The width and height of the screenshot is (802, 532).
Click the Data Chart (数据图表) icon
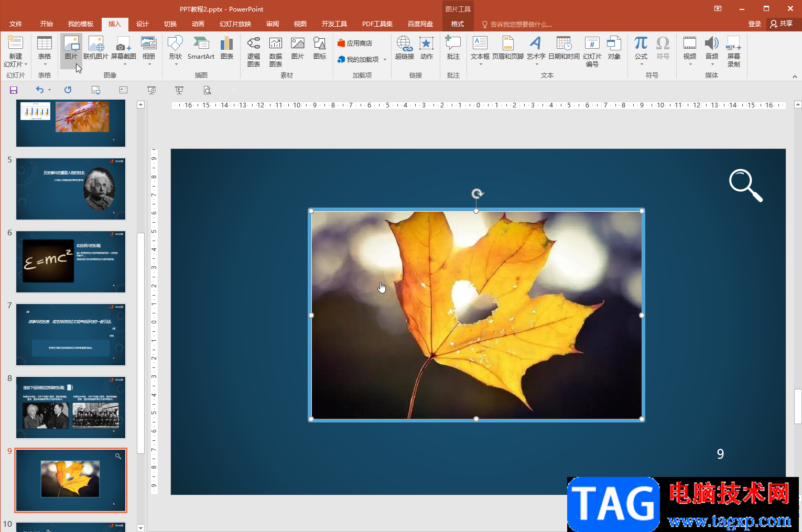276,44
